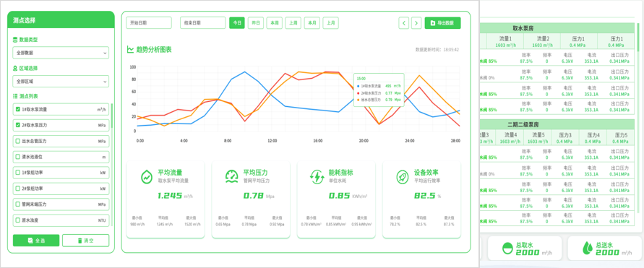Click the 15:00 tooltip time label
This screenshot has height=268, width=644.
click(361, 79)
